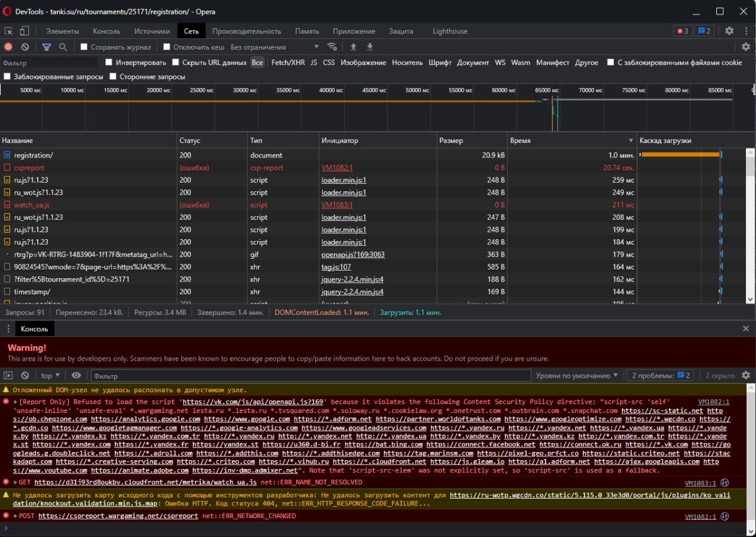
Task: Expand the 'Уровни по умолчанию' log levels dropdown
Action: [576, 376]
